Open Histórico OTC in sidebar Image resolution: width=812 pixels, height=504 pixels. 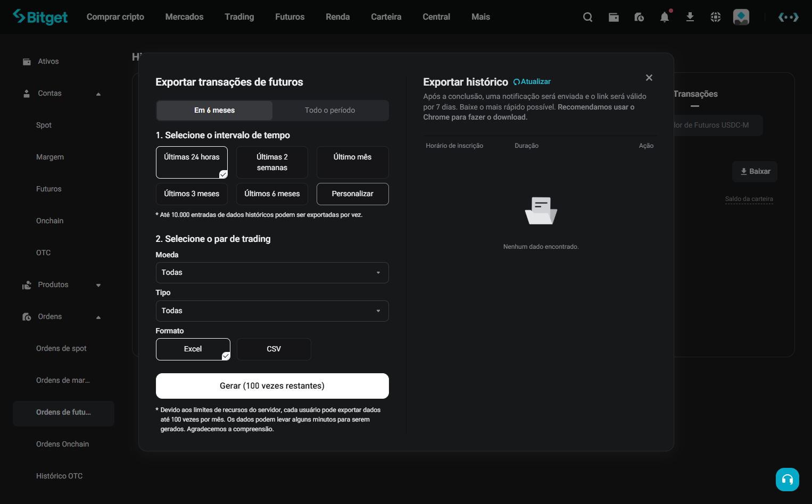coord(59,476)
